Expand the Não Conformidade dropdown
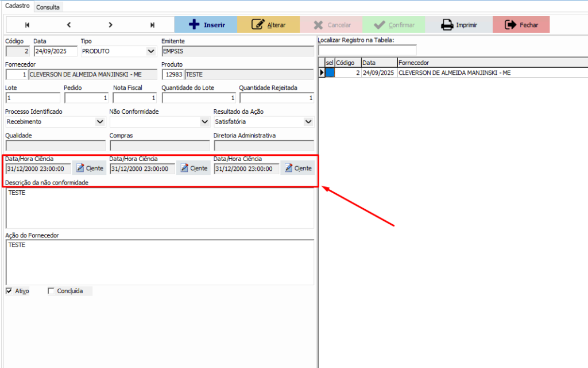Screen dimensions: 588x368 [204, 122]
